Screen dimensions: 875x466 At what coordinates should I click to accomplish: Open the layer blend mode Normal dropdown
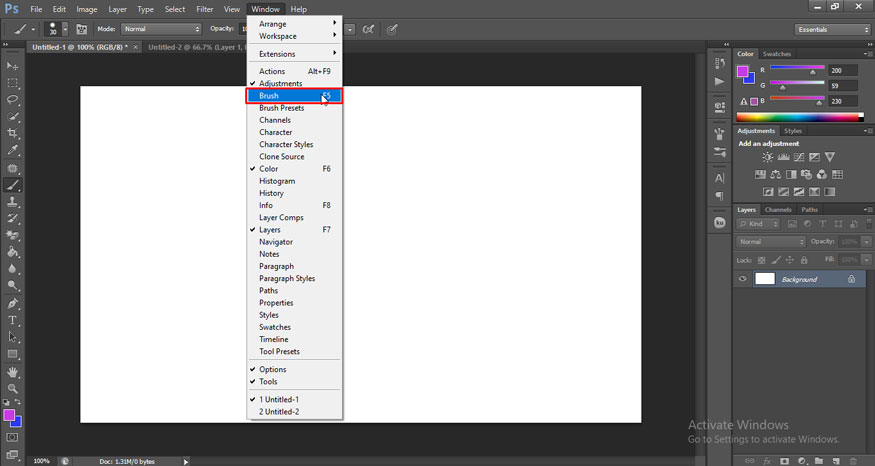pos(770,242)
